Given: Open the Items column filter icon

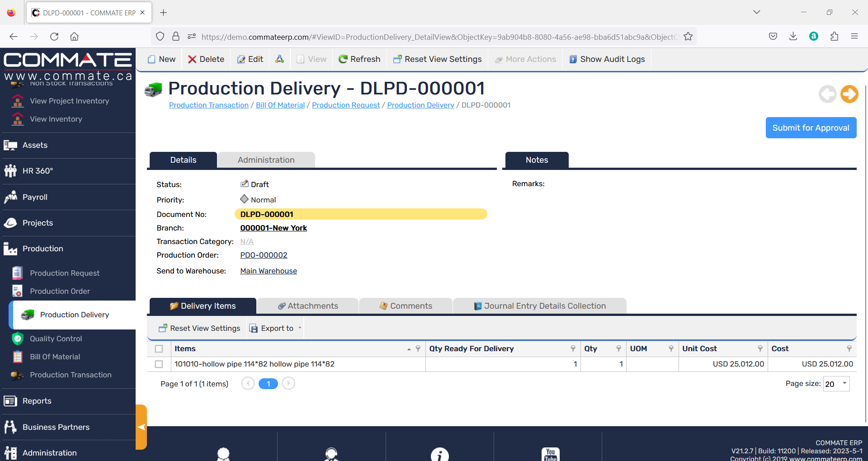Looking at the screenshot, I should click(x=418, y=348).
